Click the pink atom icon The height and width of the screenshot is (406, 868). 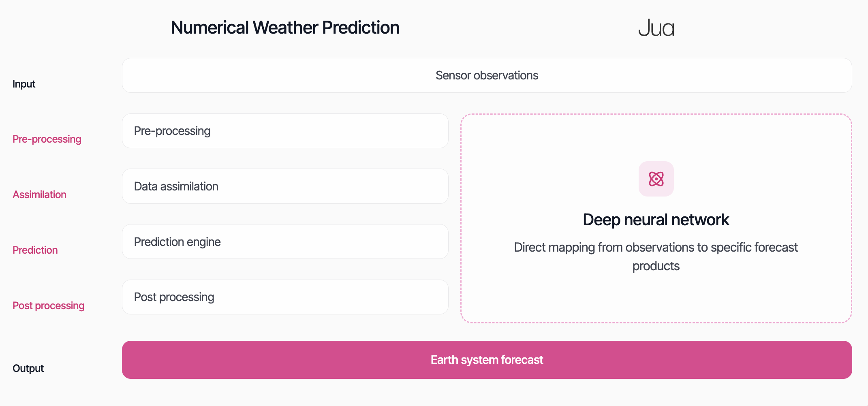656,179
